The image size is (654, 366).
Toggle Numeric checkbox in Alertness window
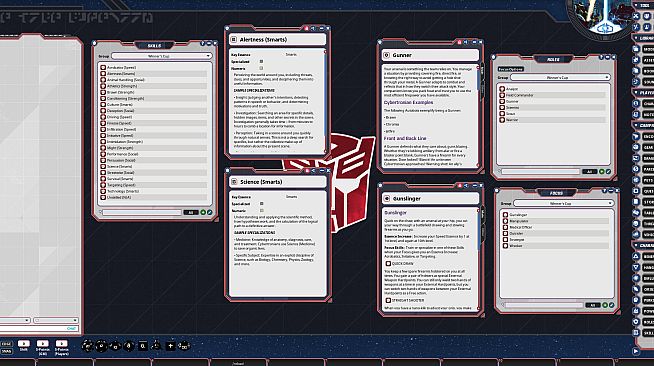pyautogui.click(x=262, y=68)
